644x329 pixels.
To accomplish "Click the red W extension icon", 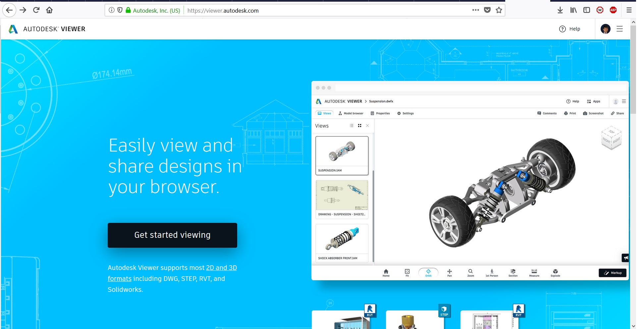I will 600,10.
